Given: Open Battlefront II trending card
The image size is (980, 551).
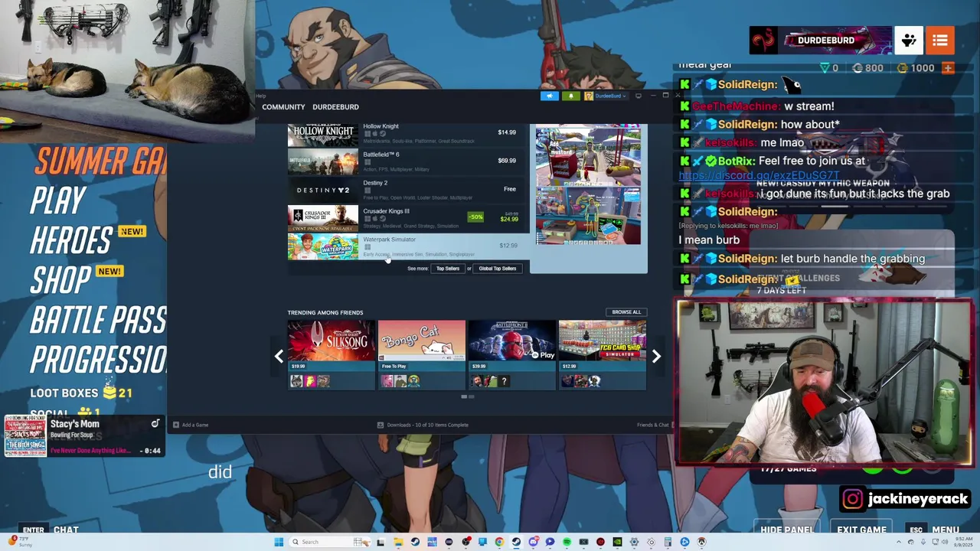Looking at the screenshot, I should [512, 355].
